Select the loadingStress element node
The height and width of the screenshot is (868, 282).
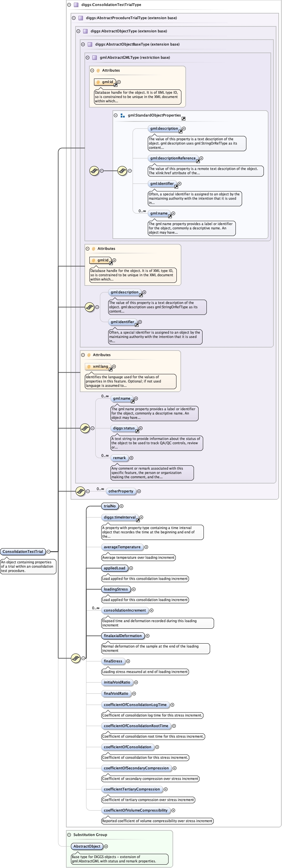pyautogui.click(x=116, y=589)
